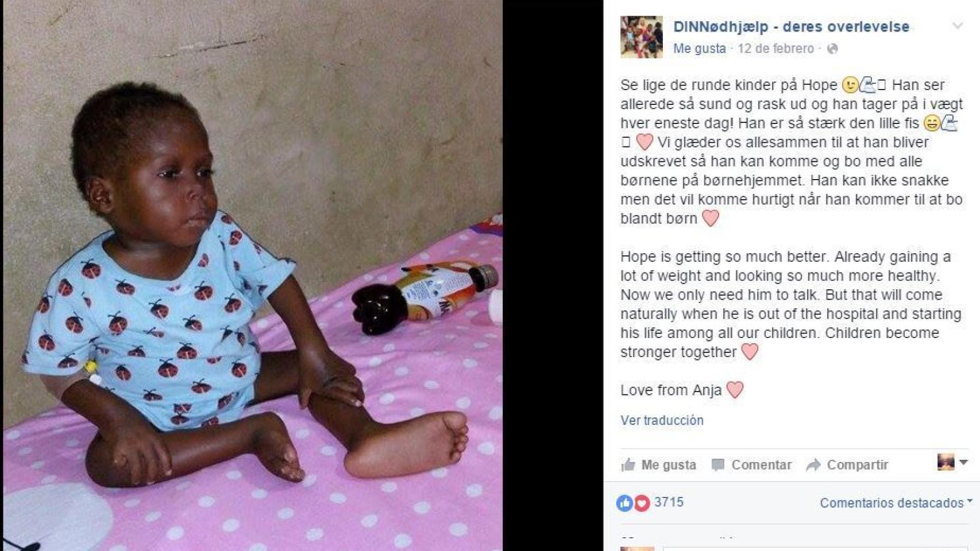Click the thumbs-up Me gusta icon
The image size is (980, 551).
click(628, 464)
